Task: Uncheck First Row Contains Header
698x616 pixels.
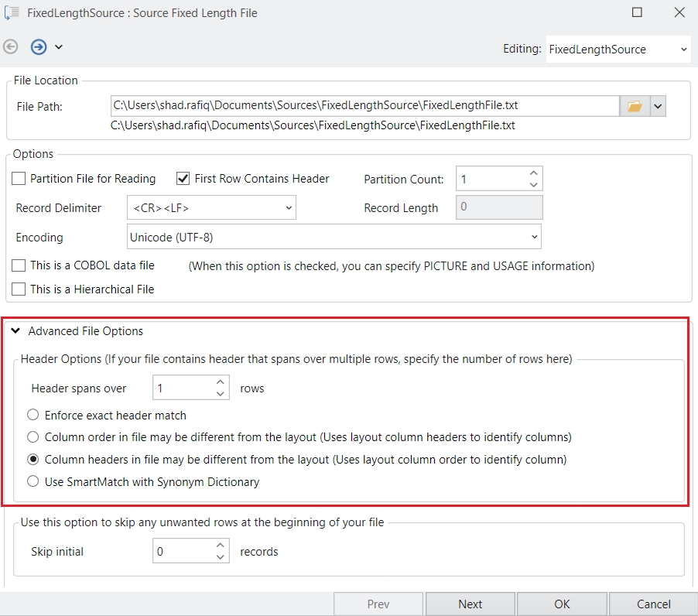Action: point(183,179)
